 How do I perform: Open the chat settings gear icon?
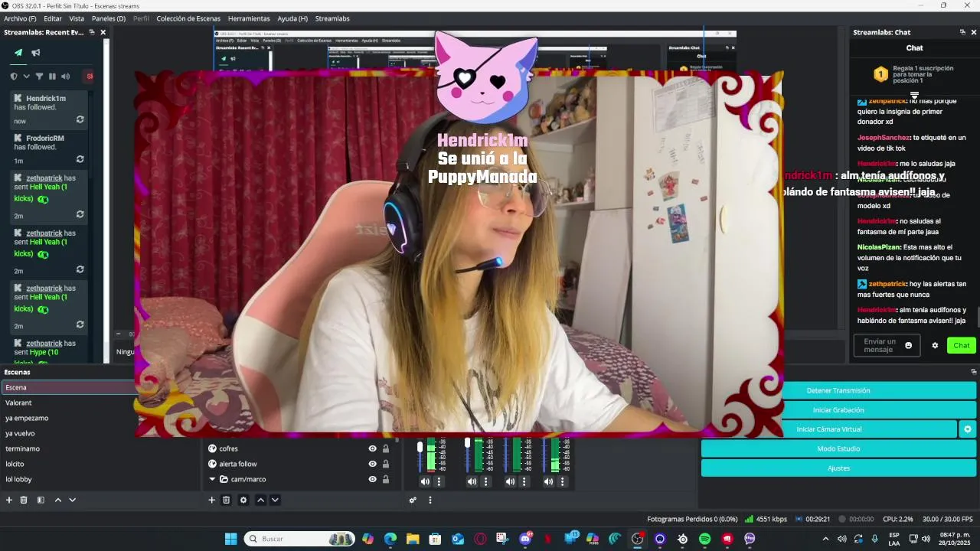tap(935, 345)
